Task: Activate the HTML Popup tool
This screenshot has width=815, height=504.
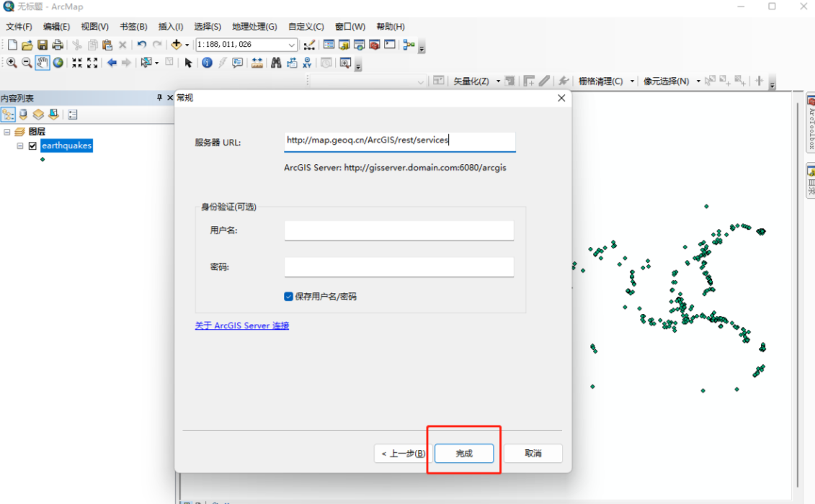Action: (x=238, y=63)
